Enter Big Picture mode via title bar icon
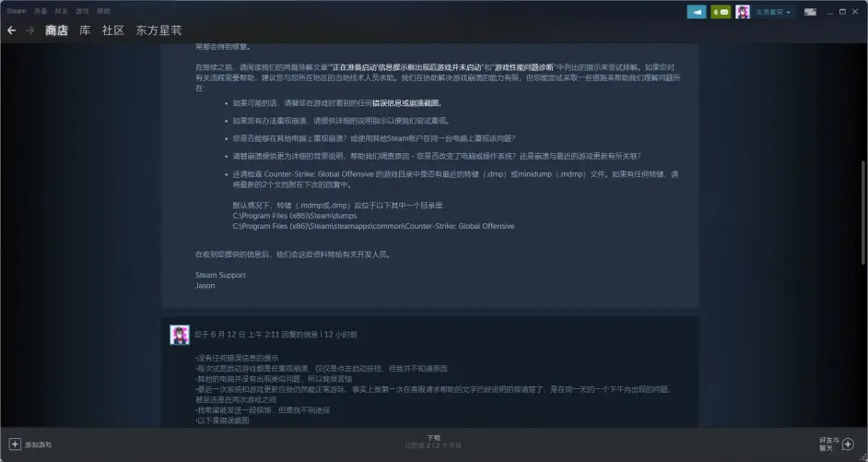This screenshot has height=462, width=868. [810, 12]
